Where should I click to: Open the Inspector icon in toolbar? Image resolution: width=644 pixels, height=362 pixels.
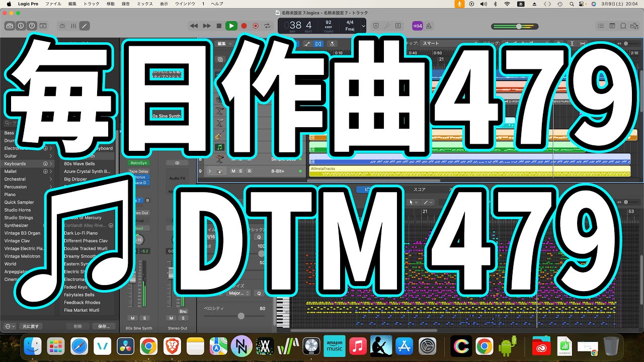click(x=21, y=26)
